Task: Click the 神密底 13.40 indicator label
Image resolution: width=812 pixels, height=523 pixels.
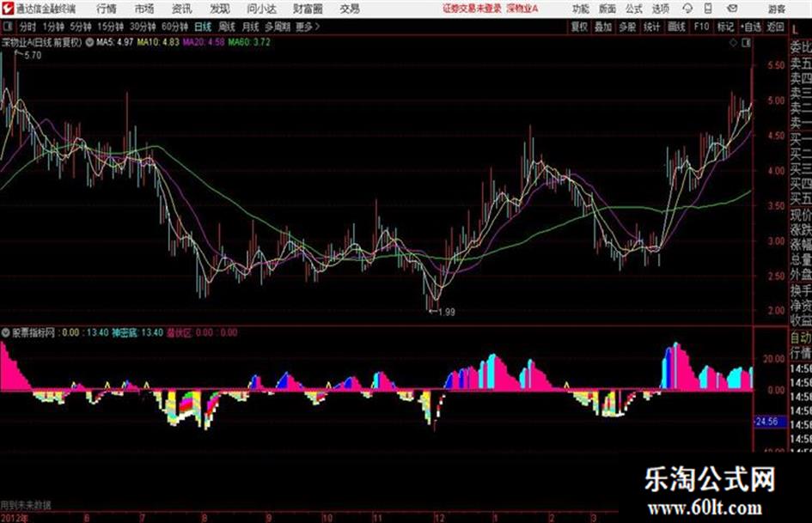Action: [x=137, y=332]
